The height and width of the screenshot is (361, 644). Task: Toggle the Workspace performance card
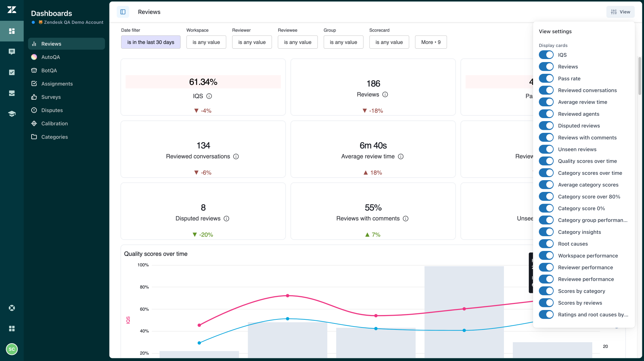546,256
